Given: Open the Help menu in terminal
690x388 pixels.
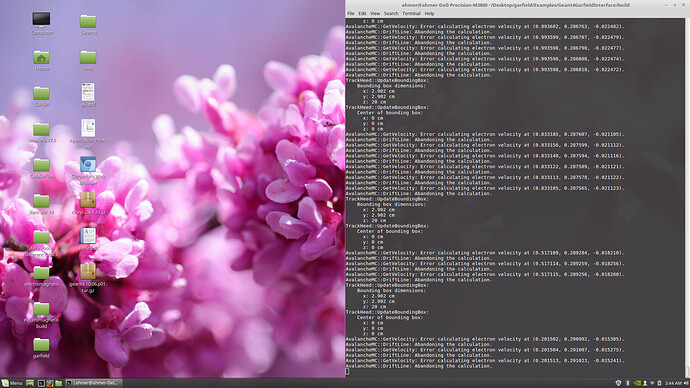Looking at the screenshot, I should (429, 13).
